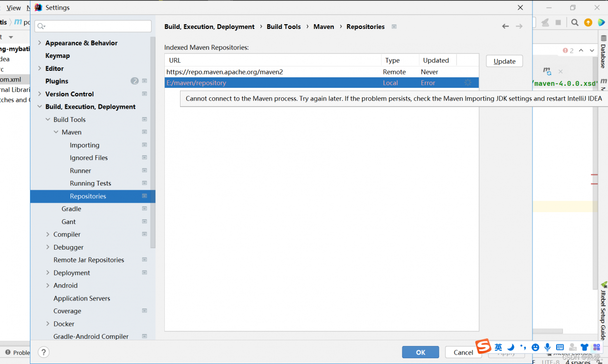Open Remote Jar Repositories page

pos(89,260)
